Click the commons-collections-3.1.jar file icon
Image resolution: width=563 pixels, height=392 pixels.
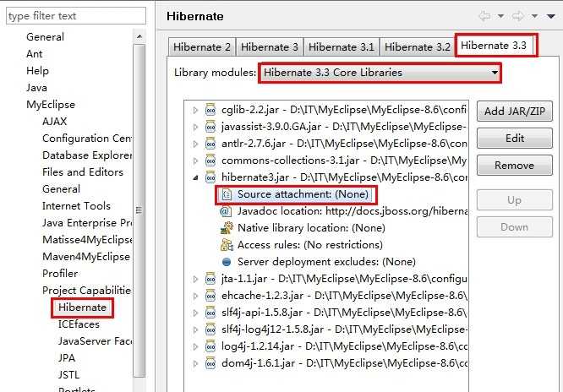coord(210,161)
